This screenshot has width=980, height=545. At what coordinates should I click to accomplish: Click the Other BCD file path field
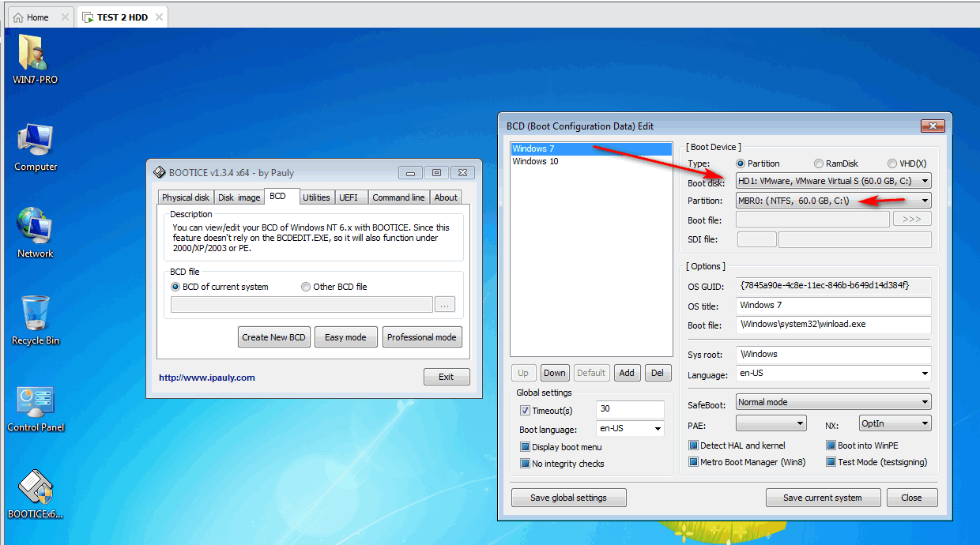coord(302,304)
